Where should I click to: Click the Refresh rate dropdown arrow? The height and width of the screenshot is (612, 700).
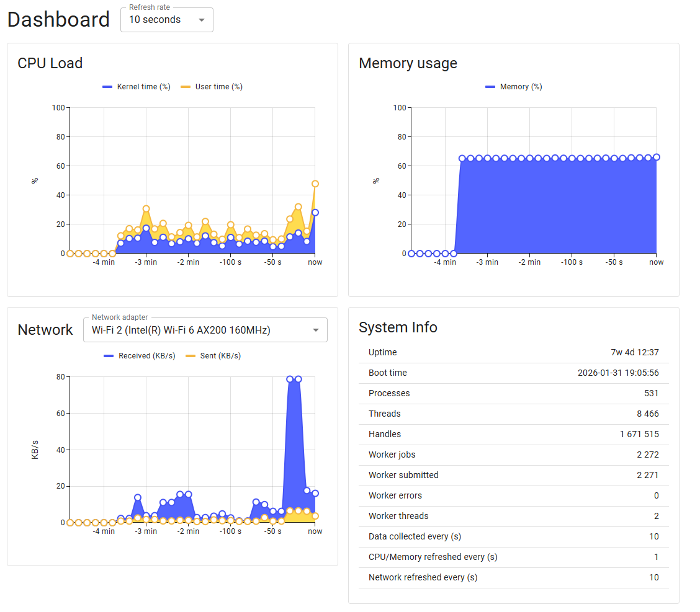point(202,20)
